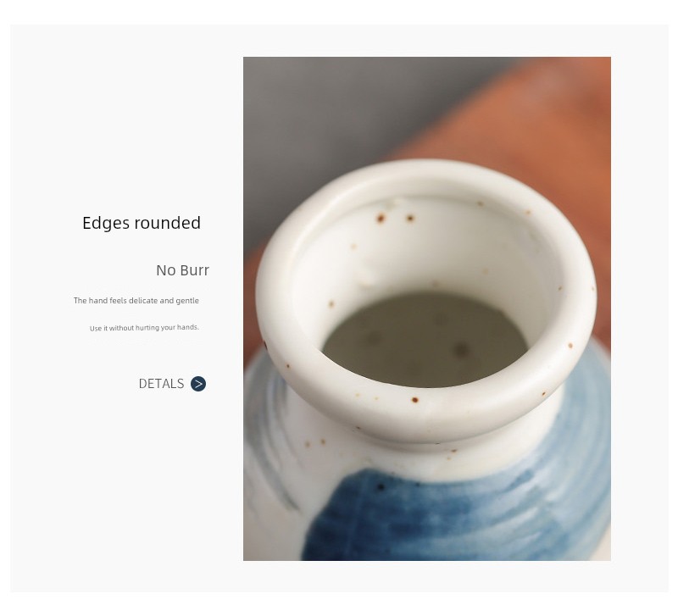
Task: Click the word 'Burr' in the subtitle
Action: pyautogui.click(x=194, y=270)
